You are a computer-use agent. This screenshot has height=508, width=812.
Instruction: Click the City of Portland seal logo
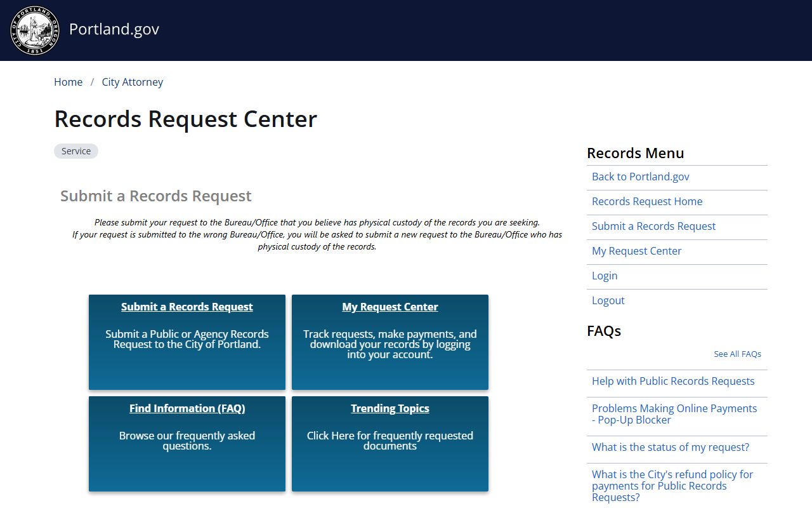pos(35,30)
